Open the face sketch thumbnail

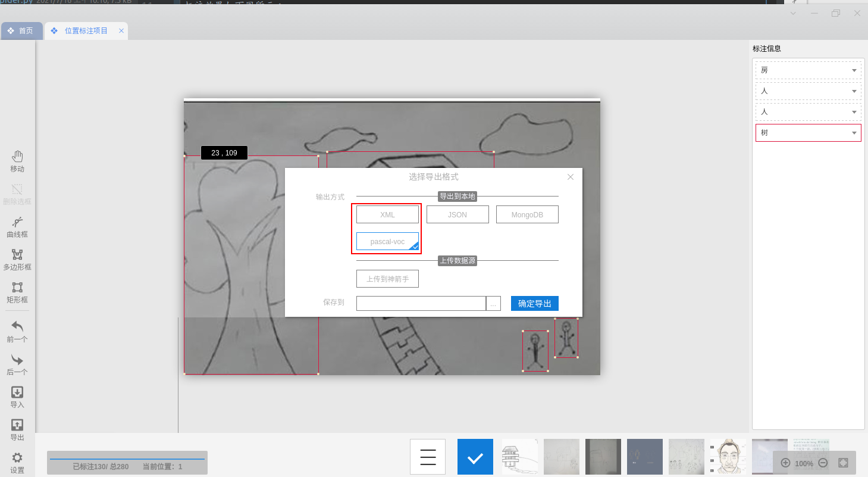[x=728, y=457]
